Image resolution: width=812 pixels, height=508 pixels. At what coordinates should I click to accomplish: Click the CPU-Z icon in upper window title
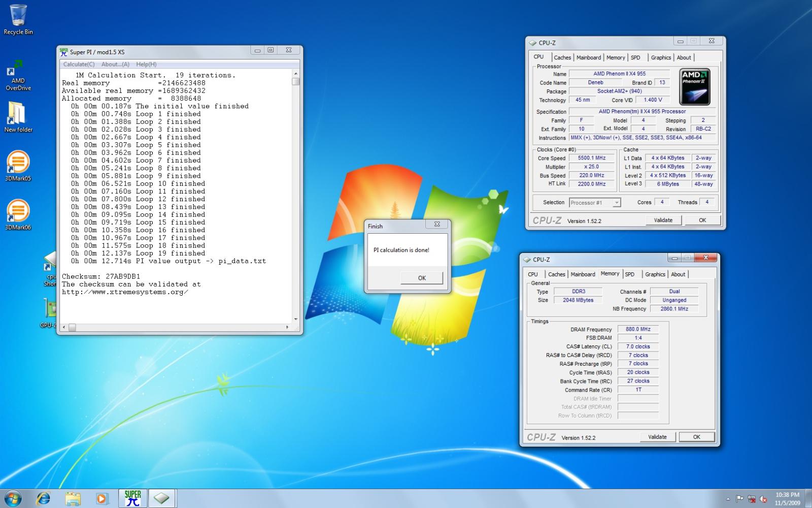point(532,43)
